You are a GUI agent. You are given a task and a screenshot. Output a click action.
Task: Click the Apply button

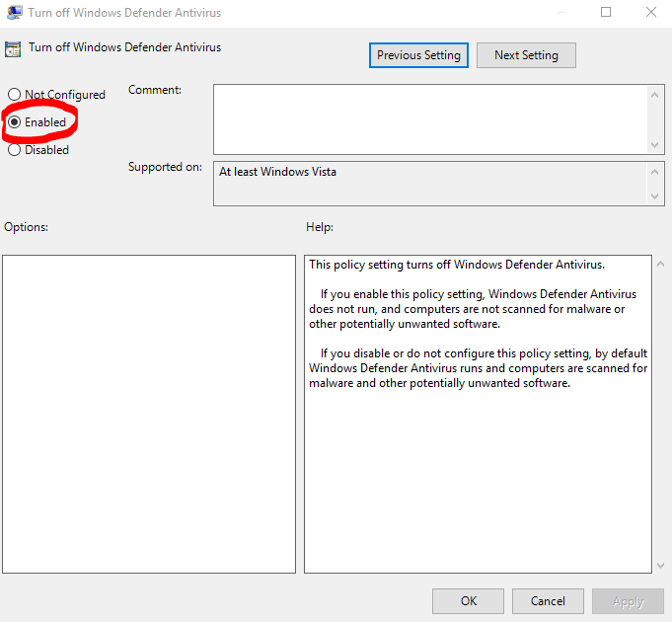(628, 601)
